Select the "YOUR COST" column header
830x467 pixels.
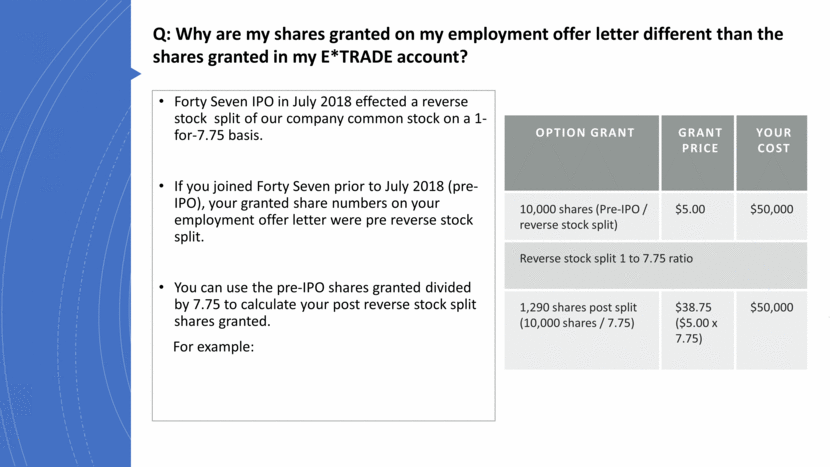pyautogui.click(x=772, y=140)
